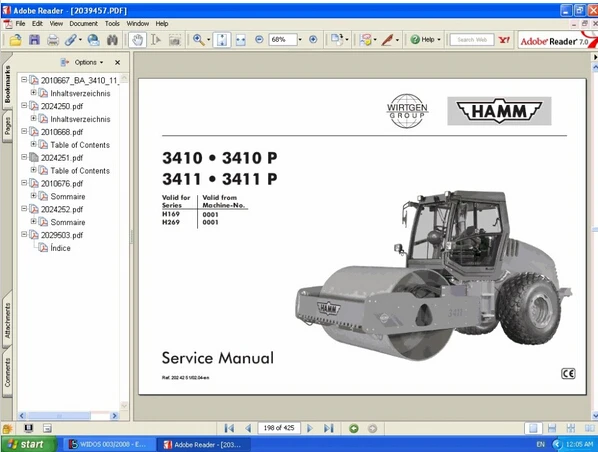Open the zoom percentage dropdown arrow
This screenshot has height=452, width=598.
(300, 40)
